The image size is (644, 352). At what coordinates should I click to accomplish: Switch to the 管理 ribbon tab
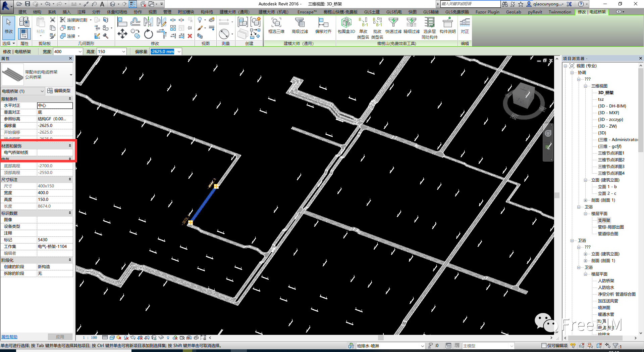click(x=167, y=12)
